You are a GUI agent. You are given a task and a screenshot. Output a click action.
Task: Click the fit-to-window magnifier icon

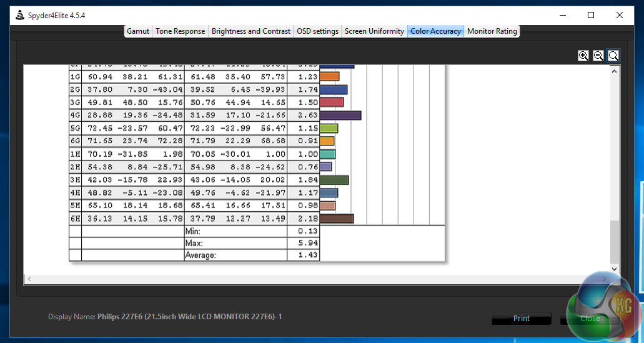[x=613, y=56]
